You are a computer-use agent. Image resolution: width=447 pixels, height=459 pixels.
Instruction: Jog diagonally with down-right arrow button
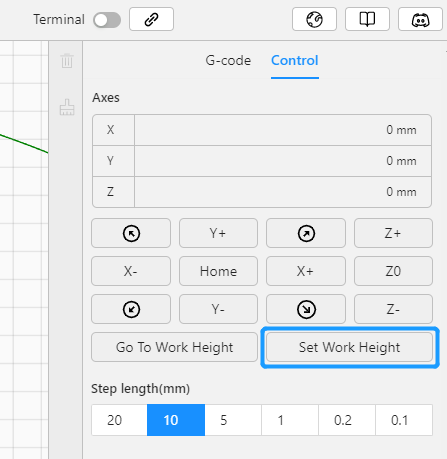point(306,309)
